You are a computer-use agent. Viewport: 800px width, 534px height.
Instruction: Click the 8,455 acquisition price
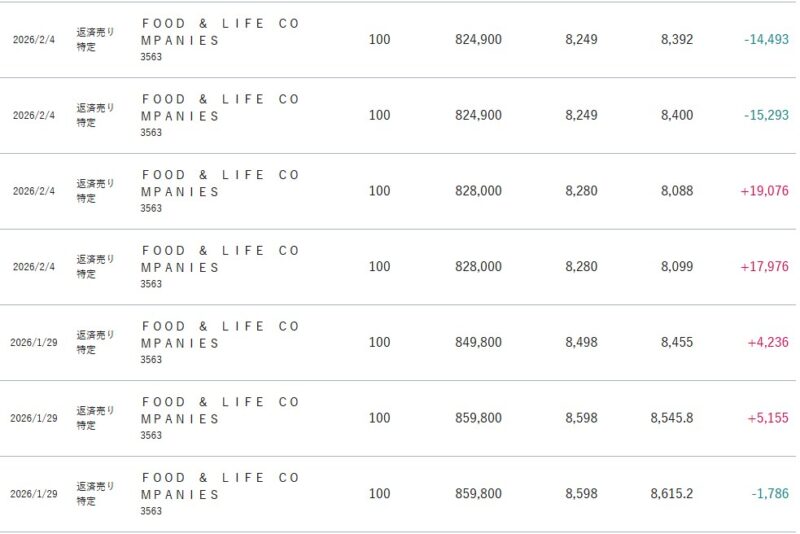[677, 343]
